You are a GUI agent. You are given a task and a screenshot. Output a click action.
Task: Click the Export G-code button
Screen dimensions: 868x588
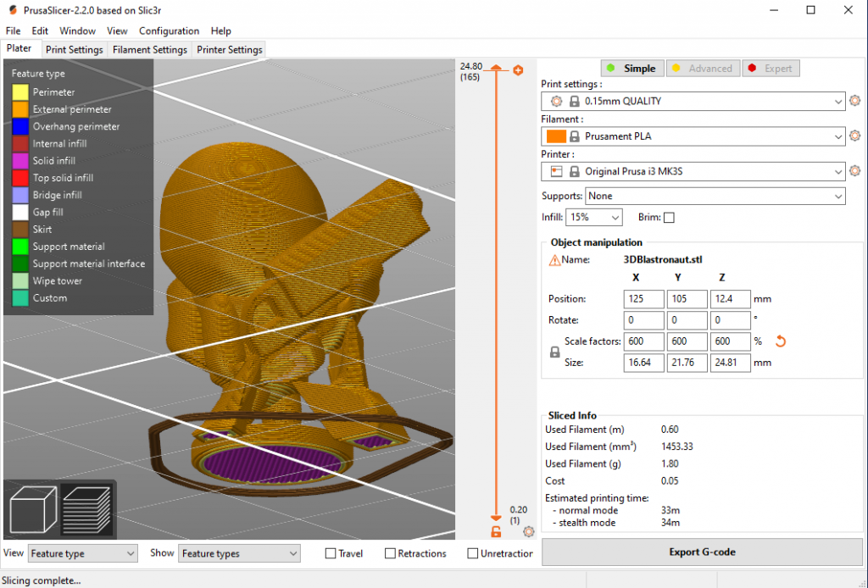(702, 552)
